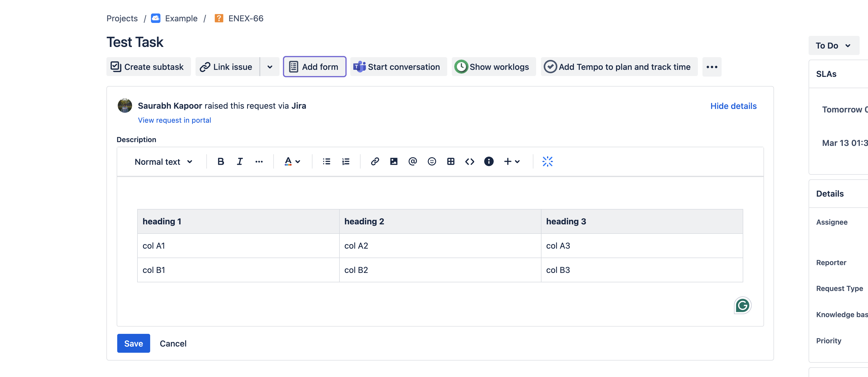
Task: Expand the text color picker
Action: tap(292, 162)
